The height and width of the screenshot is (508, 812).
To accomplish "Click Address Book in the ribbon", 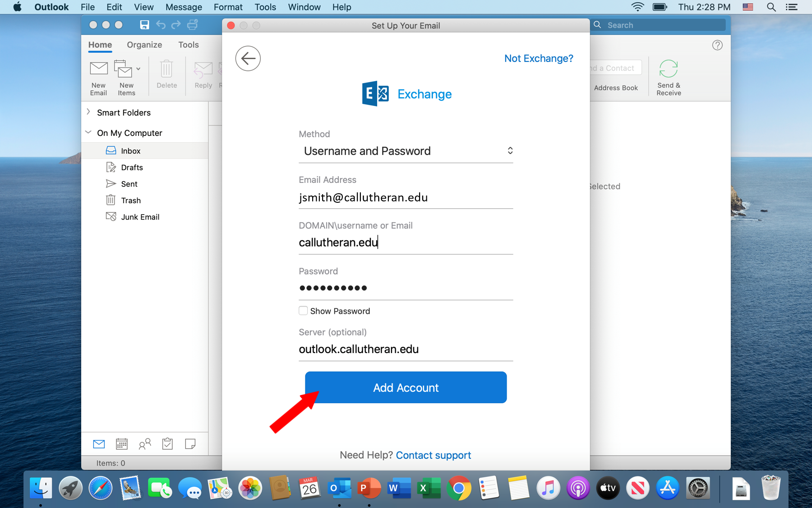I will pyautogui.click(x=616, y=88).
